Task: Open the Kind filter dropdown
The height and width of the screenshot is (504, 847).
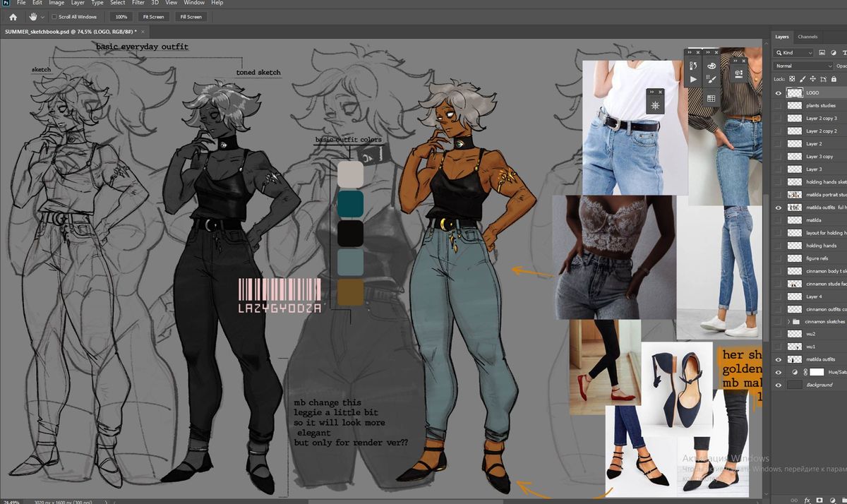Action: tap(793, 52)
